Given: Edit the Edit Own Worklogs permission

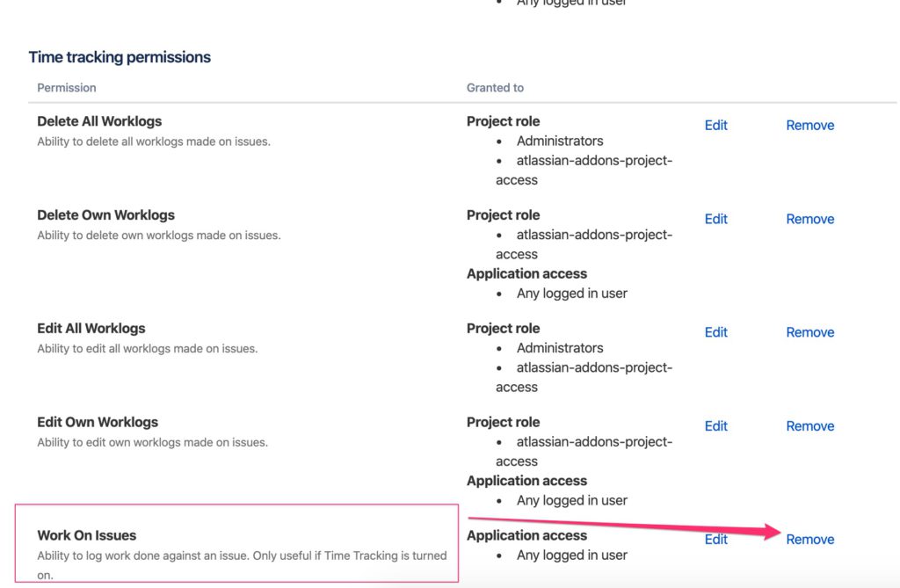Looking at the screenshot, I should pyautogui.click(x=715, y=425).
